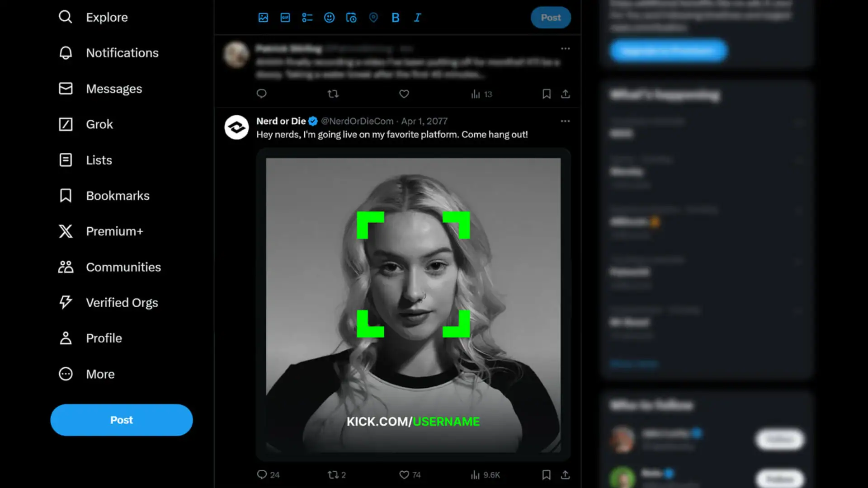Open the Messages envelope icon
Screen dimensions: 868x488
[66, 89]
